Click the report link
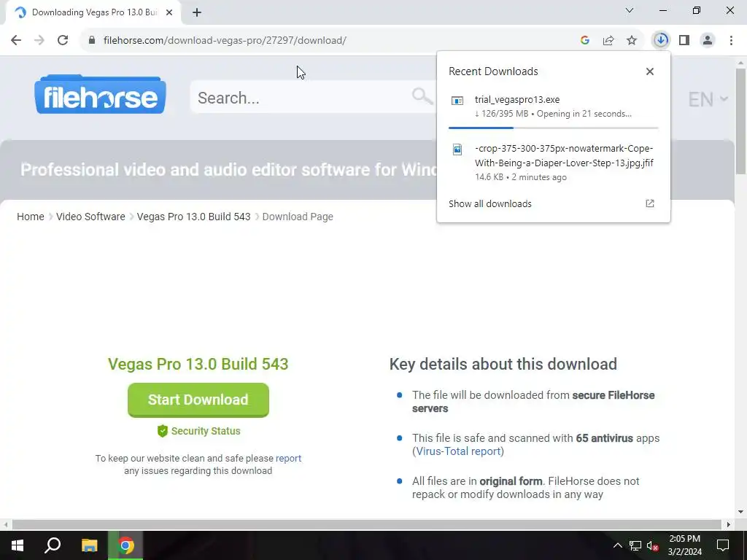The height and width of the screenshot is (560, 747). pos(288,458)
